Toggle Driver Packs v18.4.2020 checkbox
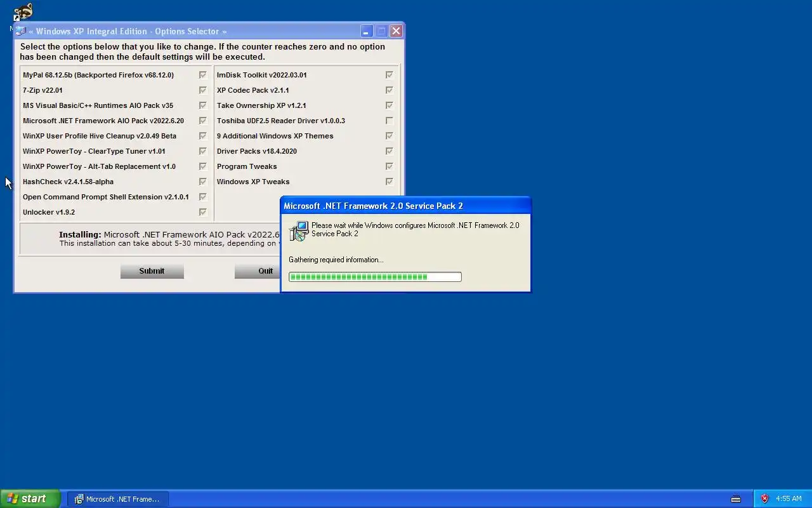Viewport: 812px width, 508px height. 390,151
